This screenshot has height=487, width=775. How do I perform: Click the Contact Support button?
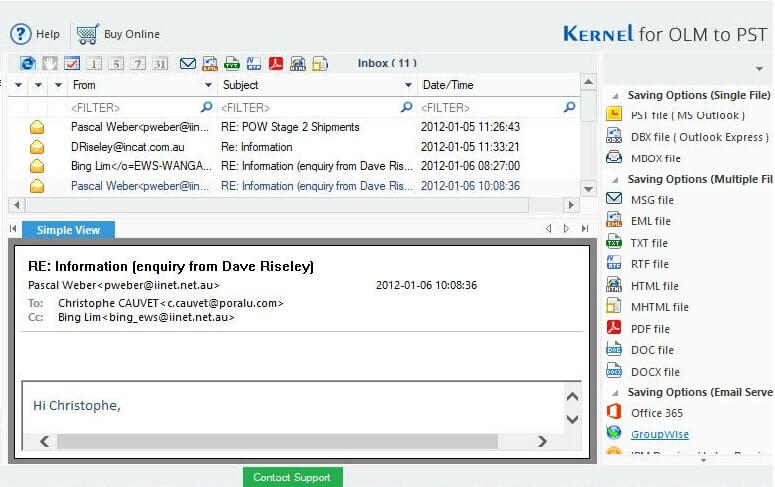293,477
